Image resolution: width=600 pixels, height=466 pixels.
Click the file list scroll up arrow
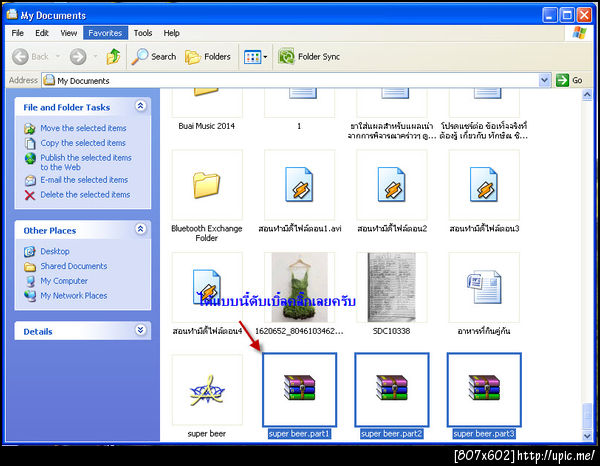587,94
